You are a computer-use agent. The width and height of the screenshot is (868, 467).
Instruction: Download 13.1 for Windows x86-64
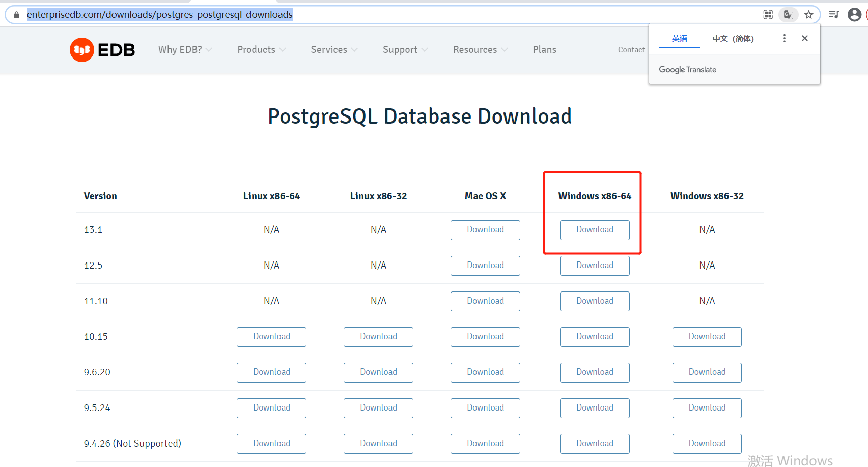(595, 230)
